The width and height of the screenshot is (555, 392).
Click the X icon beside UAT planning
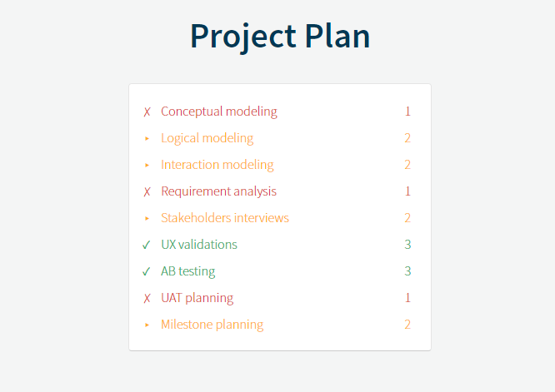click(x=147, y=298)
